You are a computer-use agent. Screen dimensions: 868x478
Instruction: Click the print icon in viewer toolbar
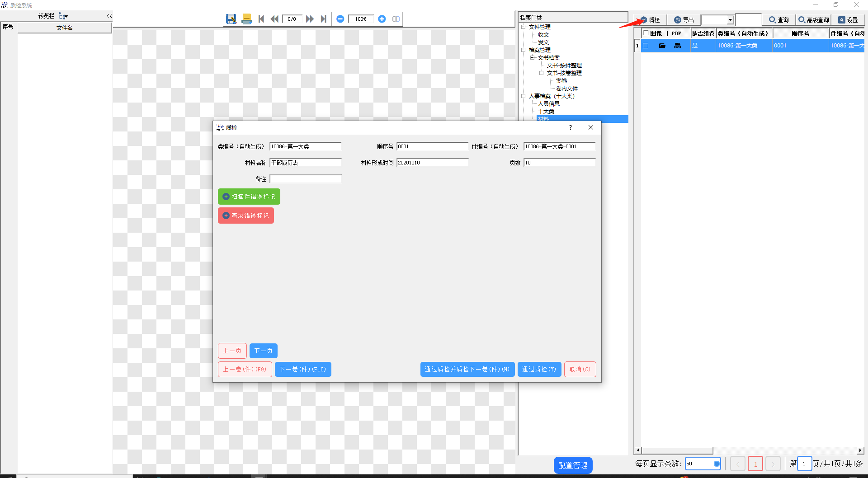pos(246,19)
